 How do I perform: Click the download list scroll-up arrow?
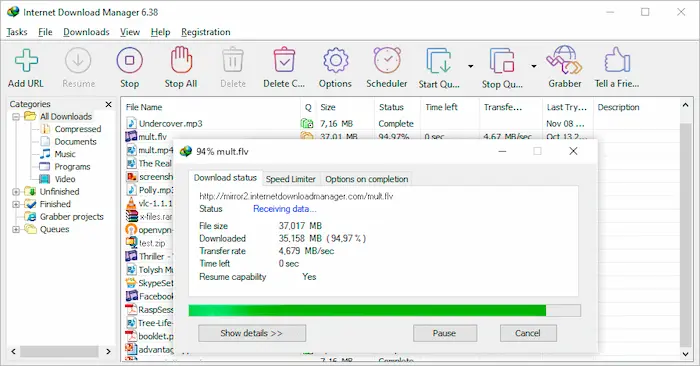coord(685,105)
